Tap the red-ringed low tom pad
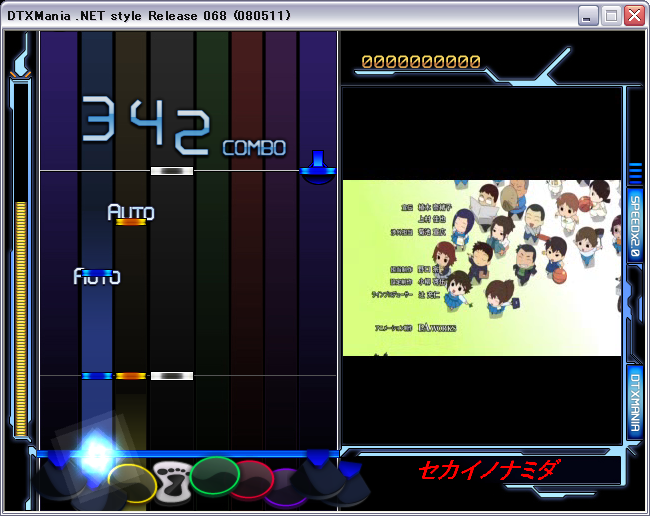The image size is (650, 516). [x=251, y=479]
